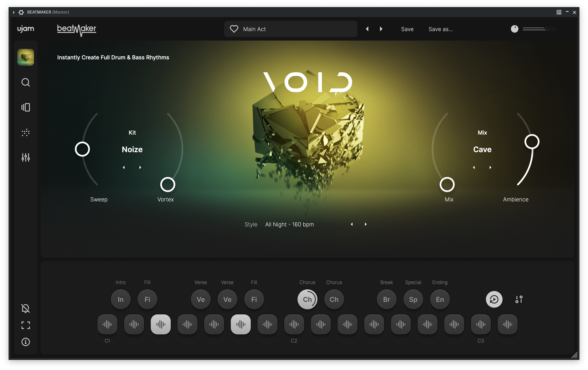Play the twelfth waveform pad

pos(401,325)
